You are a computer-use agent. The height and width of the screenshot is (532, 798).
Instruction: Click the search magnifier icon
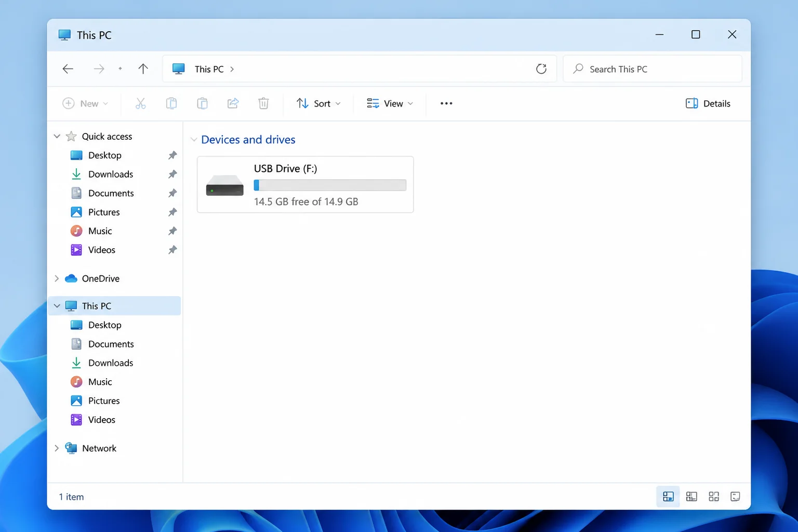coord(578,69)
